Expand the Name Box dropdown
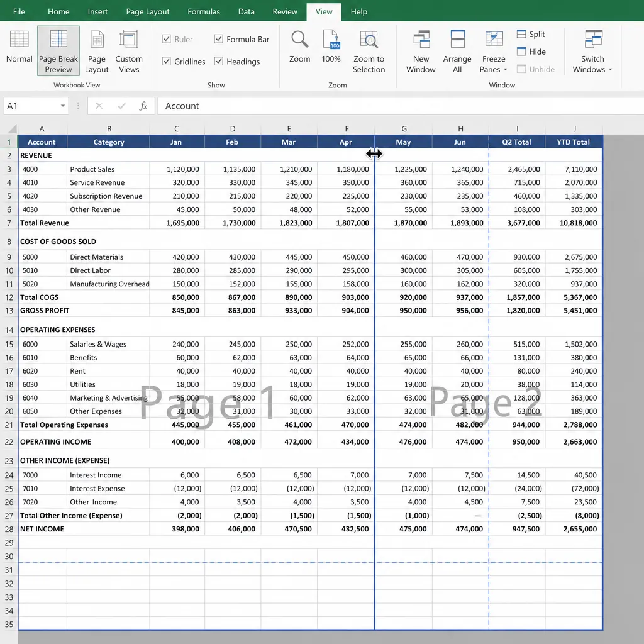This screenshot has height=644, width=644. (63, 106)
